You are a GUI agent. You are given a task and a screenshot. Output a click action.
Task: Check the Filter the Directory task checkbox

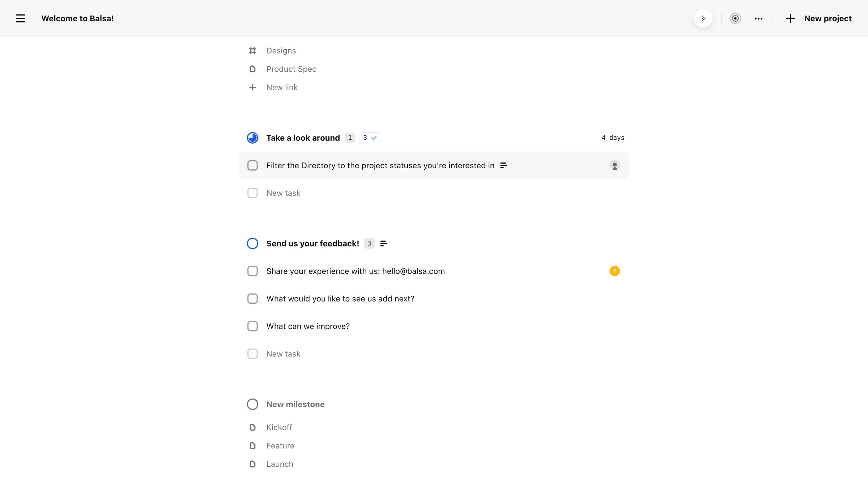coord(252,165)
